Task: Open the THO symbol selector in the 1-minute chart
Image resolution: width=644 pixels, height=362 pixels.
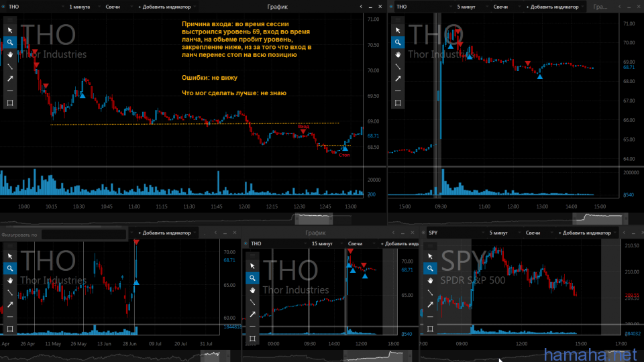Action: coord(36,7)
